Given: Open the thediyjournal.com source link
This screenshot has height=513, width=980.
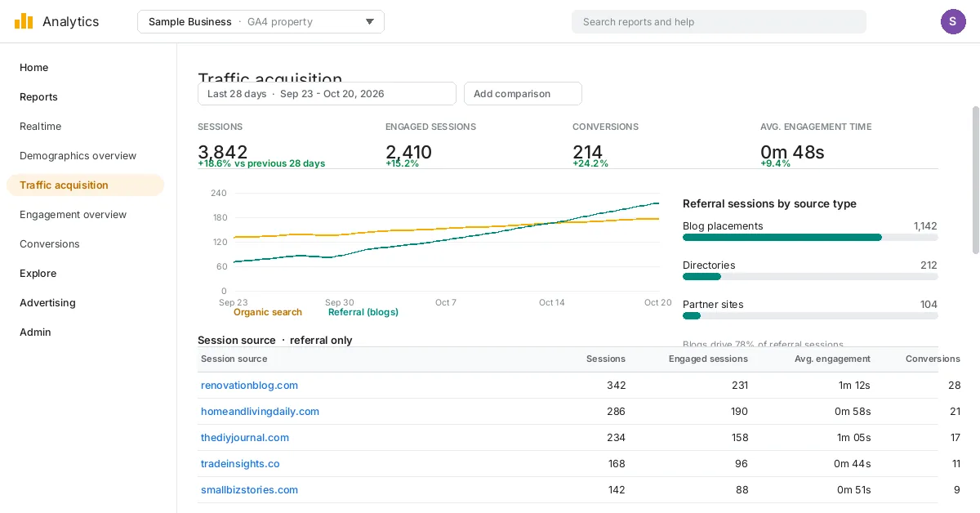Looking at the screenshot, I should pyautogui.click(x=245, y=438).
